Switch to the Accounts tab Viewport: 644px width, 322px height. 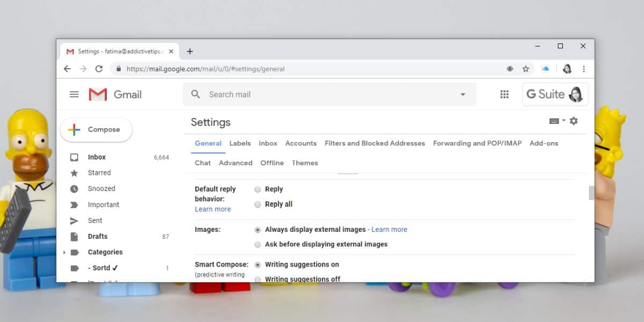[x=301, y=143]
